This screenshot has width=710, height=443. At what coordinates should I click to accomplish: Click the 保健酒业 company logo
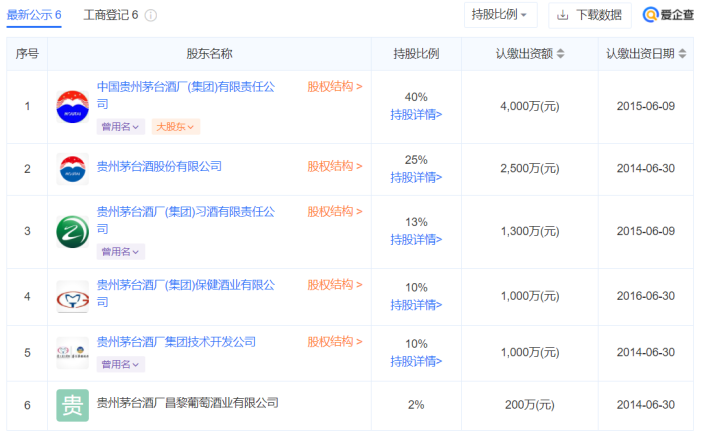pos(73,296)
